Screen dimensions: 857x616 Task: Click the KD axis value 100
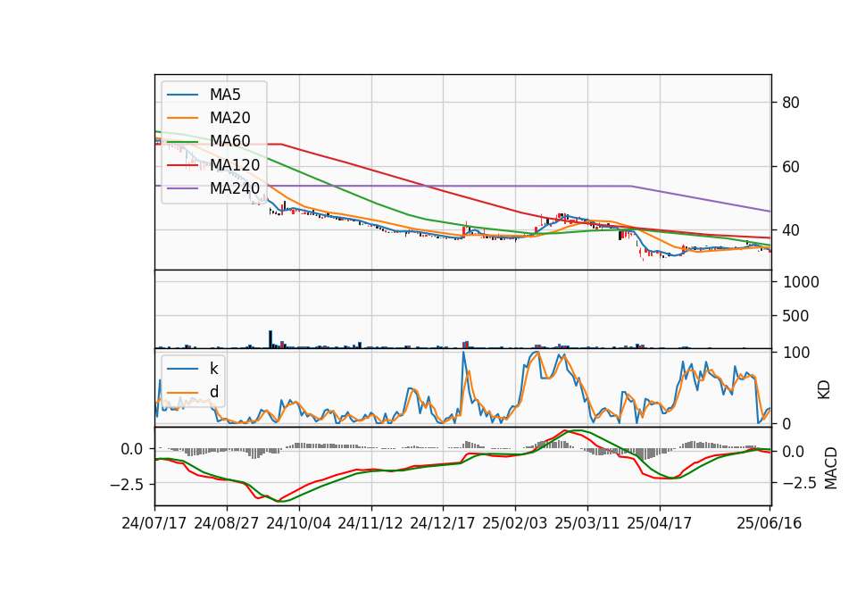tap(796, 353)
